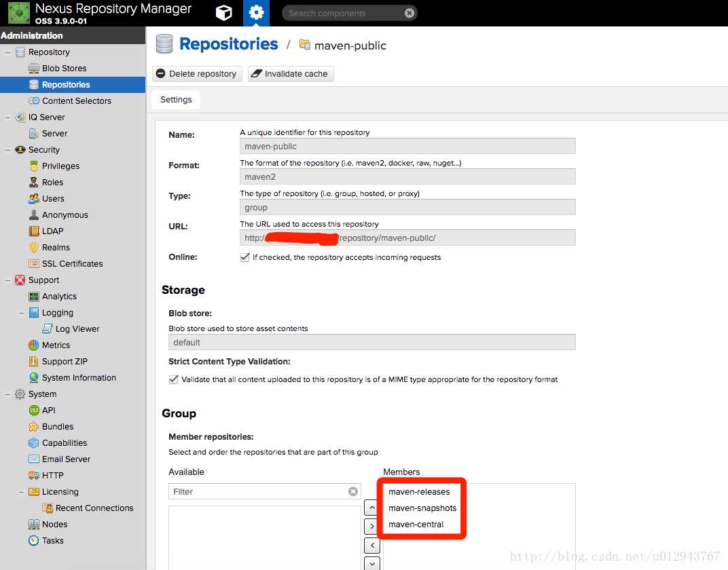Viewport: 728px width, 570px height.
Task: Open the Recent Connections icon
Action: [x=48, y=508]
